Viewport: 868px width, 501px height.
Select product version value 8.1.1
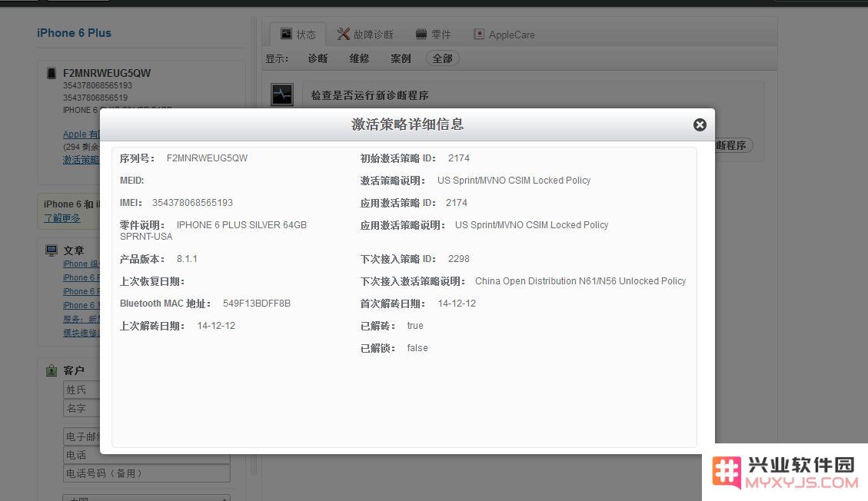click(187, 259)
